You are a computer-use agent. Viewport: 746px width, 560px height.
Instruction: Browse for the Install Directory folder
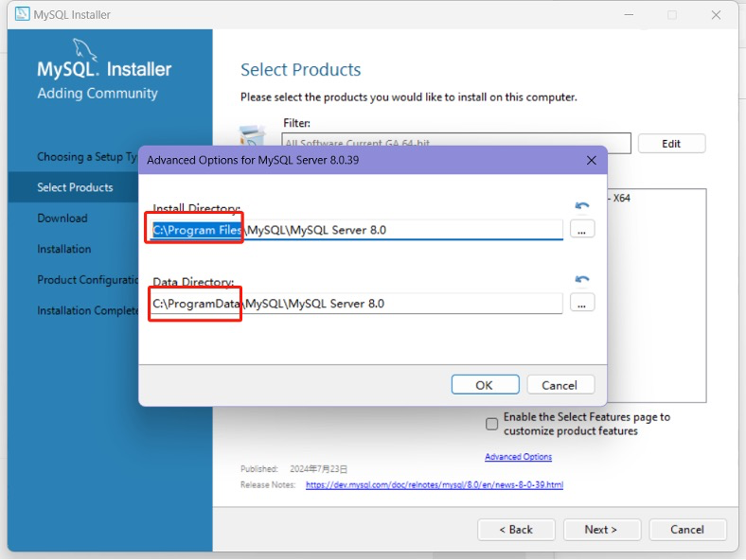582,229
